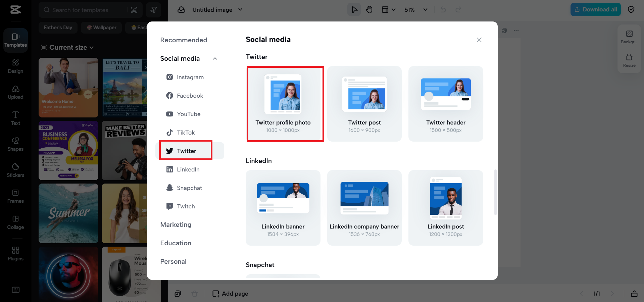Viewport: 644px width, 302px height.
Task: Open the Resize tool on right
Action: [629, 60]
